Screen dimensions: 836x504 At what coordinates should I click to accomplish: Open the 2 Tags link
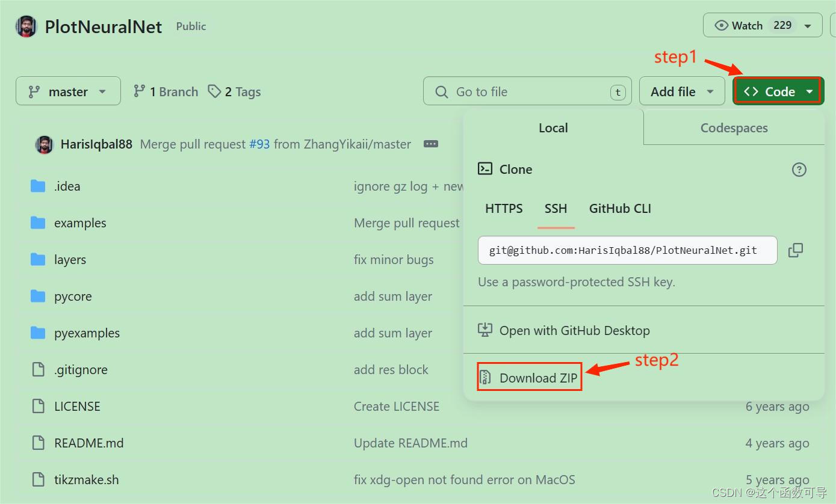point(234,91)
